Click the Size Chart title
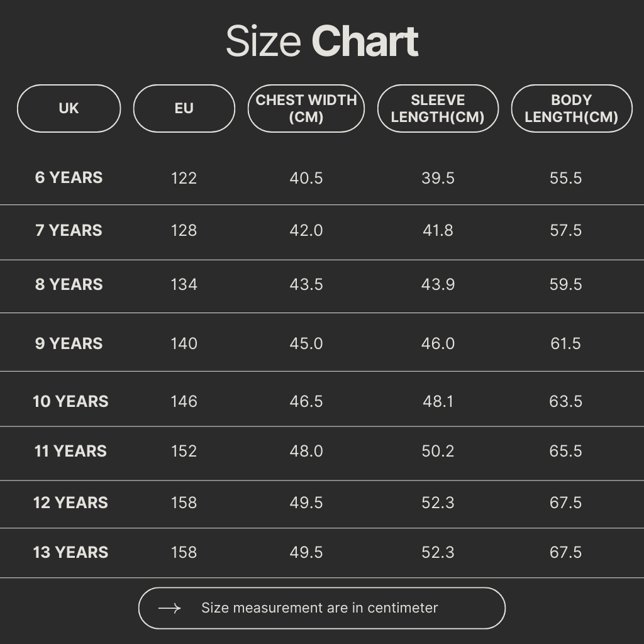 pyautogui.click(x=322, y=42)
